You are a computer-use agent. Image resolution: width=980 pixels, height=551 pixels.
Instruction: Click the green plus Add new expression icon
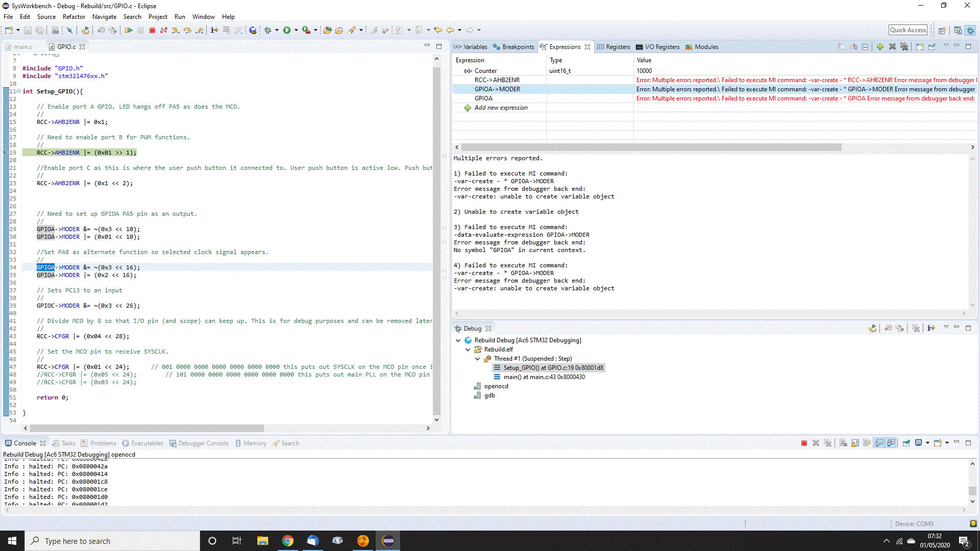coord(880,46)
